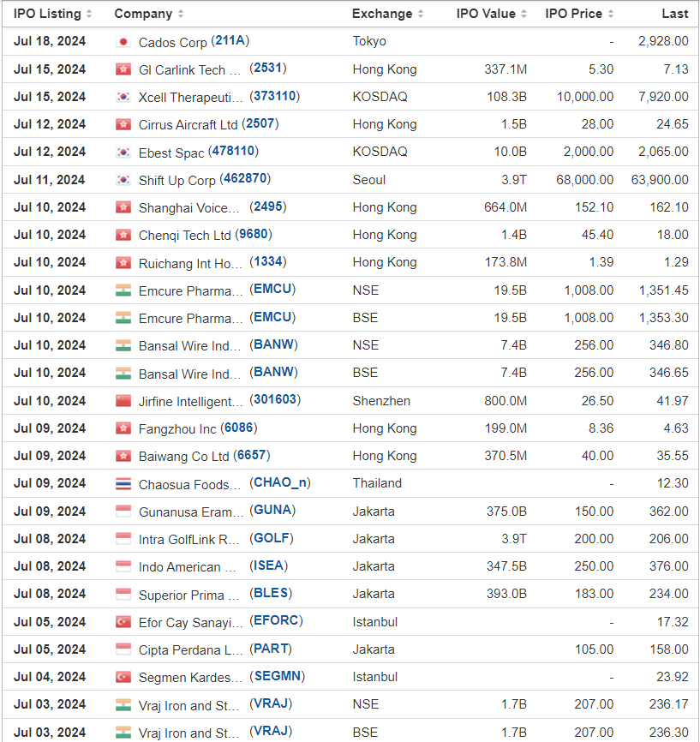Open Indo American company link

tap(188, 567)
